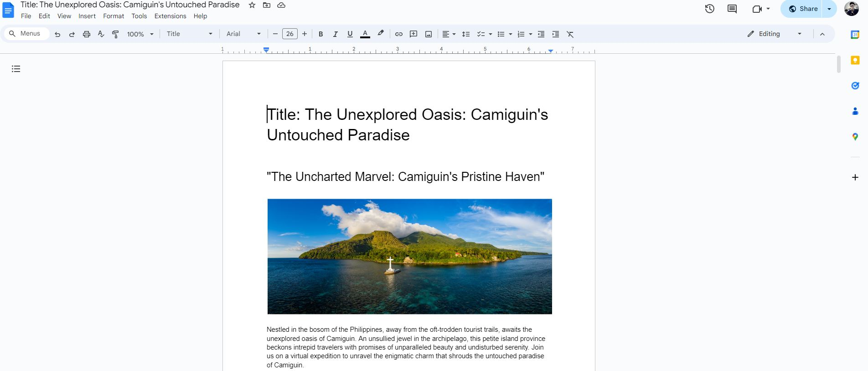
Task: Open the View menu
Action: pos(64,16)
